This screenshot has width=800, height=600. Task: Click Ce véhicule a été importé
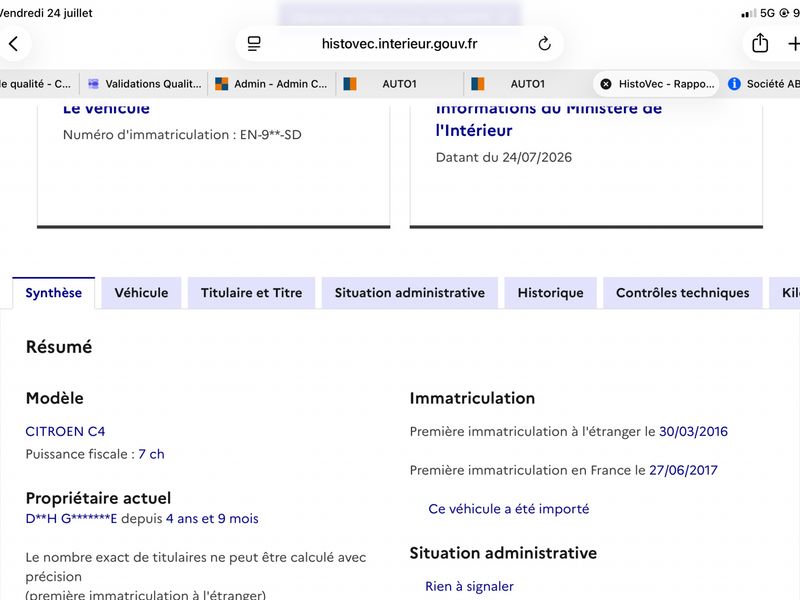coord(509,509)
